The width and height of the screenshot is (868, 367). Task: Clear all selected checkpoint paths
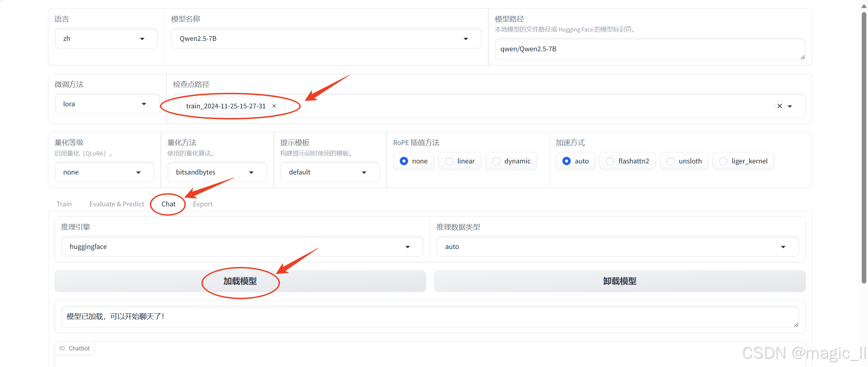pos(780,106)
